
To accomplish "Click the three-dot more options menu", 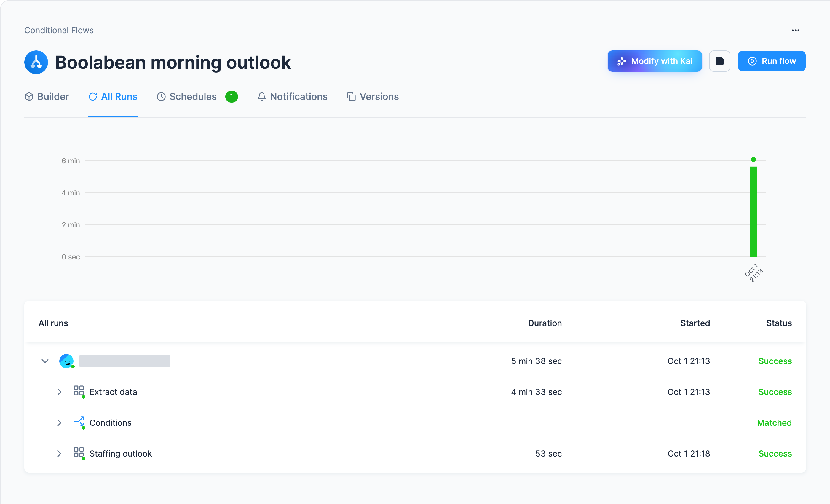I will coord(795,30).
